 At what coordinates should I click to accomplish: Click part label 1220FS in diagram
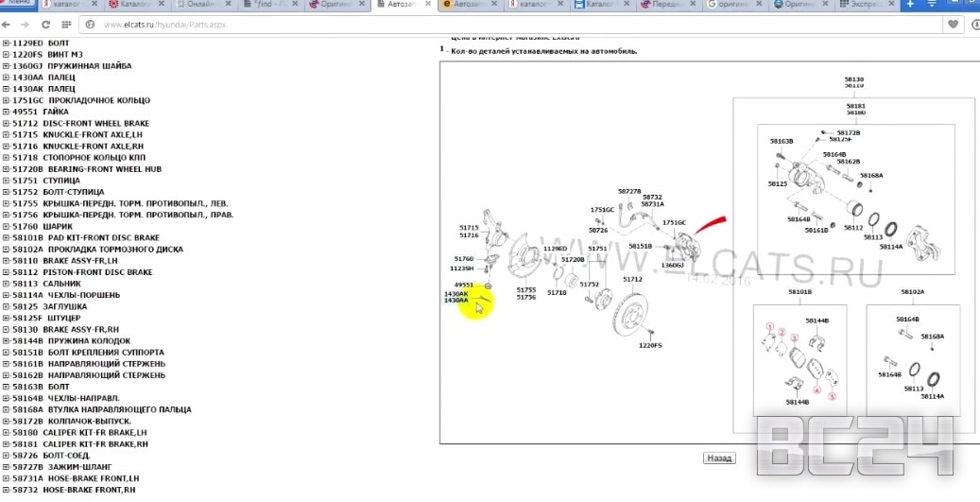650,346
